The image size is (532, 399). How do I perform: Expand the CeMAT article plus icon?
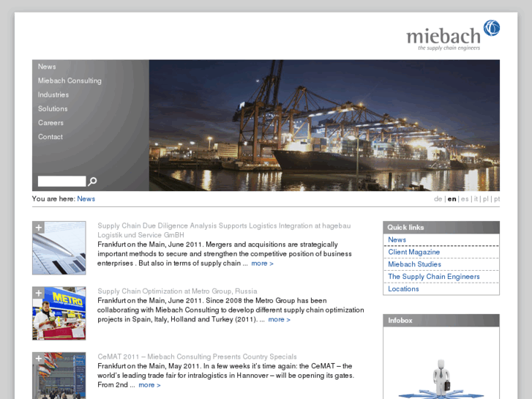click(39, 359)
